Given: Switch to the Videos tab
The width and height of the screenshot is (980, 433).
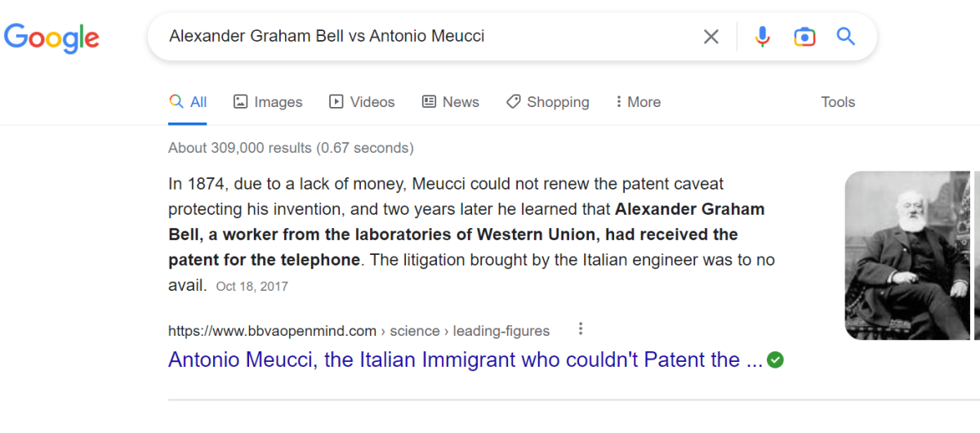Looking at the screenshot, I should tap(362, 102).
